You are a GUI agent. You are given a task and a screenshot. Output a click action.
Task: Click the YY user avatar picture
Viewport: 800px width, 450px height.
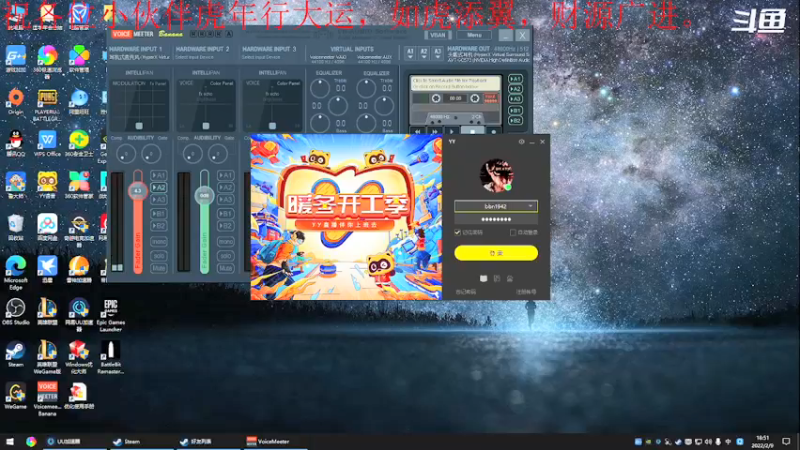[x=496, y=175]
